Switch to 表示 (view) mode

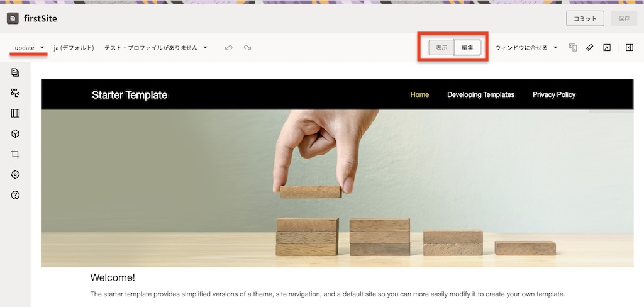441,48
